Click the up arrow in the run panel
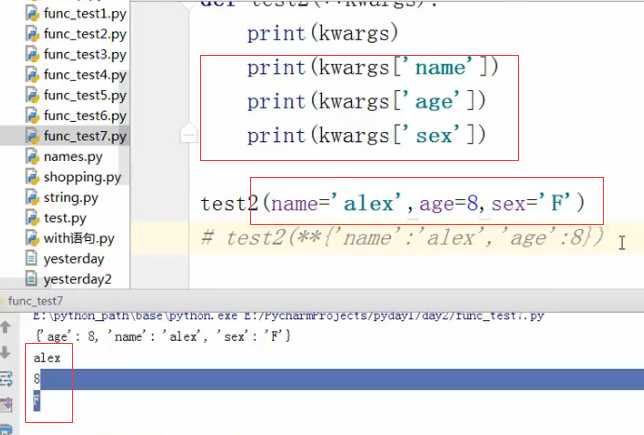The height and width of the screenshot is (435, 644). tap(6, 329)
